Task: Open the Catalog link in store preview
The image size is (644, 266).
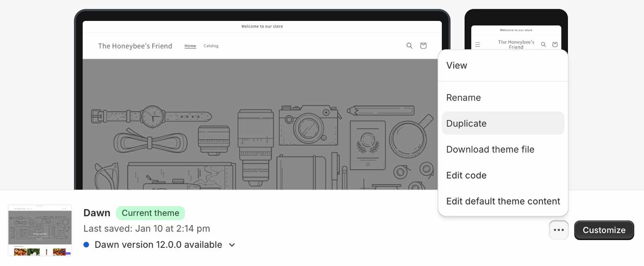Action: [x=211, y=46]
